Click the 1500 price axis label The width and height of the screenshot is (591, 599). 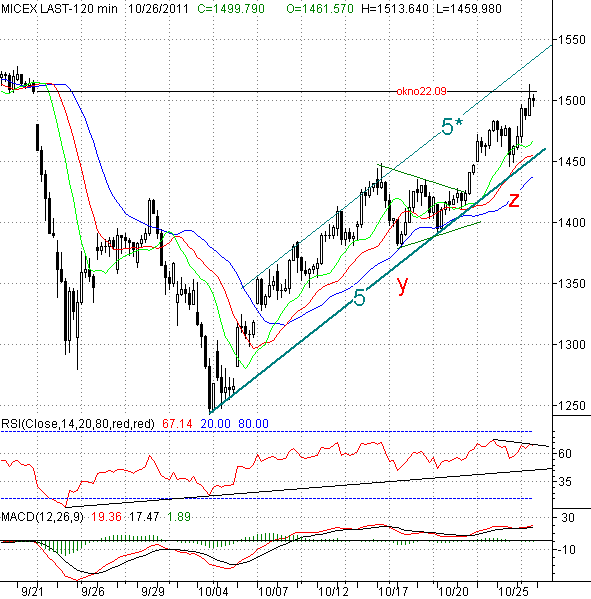point(572,100)
